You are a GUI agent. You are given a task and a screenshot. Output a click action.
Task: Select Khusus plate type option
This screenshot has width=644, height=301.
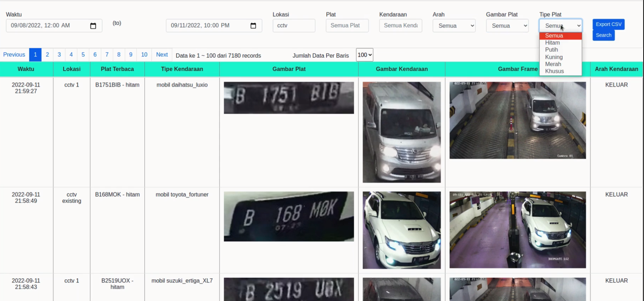tap(554, 71)
